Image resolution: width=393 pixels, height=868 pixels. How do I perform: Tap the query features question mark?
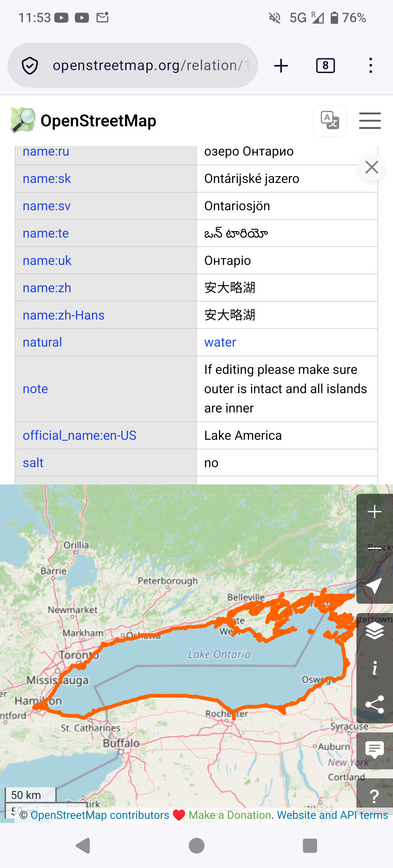point(374,796)
